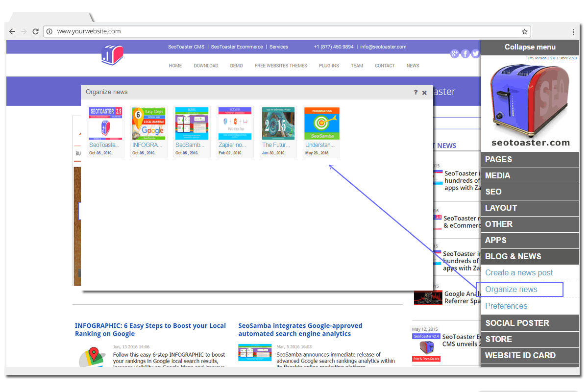Image resolution: width=588 pixels, height=392 pixels.
Task: Click the site info icon in address bar
Action: tap(49, 31)
